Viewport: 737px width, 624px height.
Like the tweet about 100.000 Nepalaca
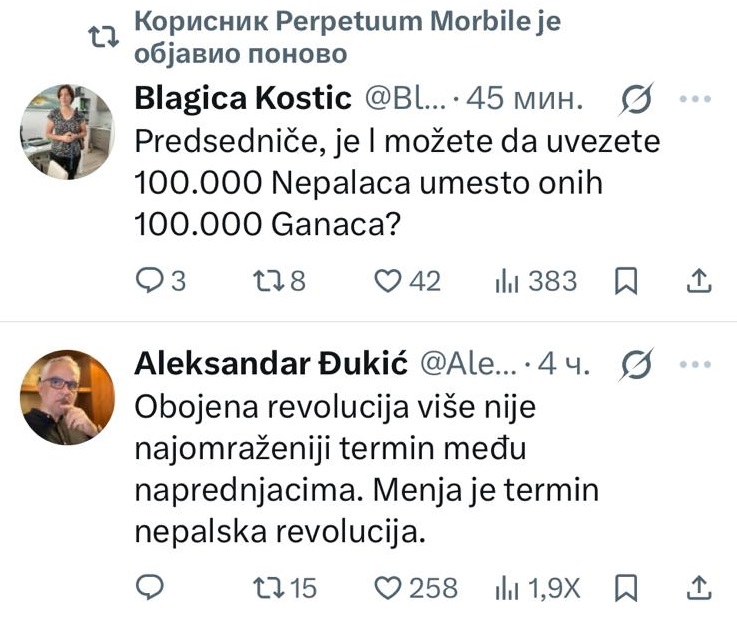(407, 281)
